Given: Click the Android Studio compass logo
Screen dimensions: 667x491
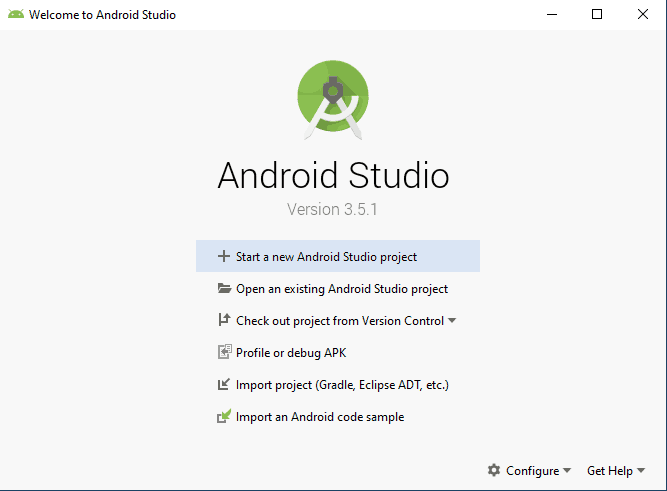Looking at the screenshot, I should [x=333, y=100].
